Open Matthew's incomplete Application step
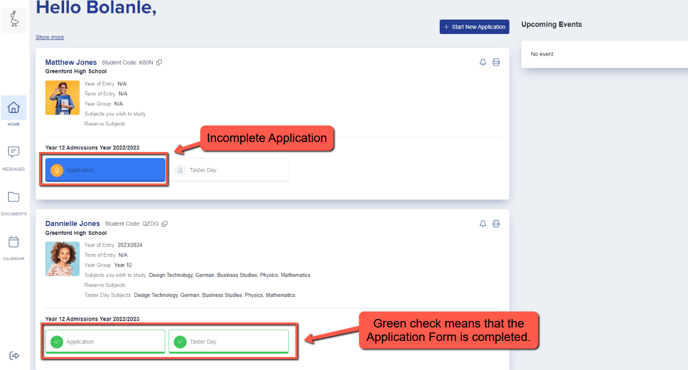Viewport: 688px width, 370px height. point(105,170)
